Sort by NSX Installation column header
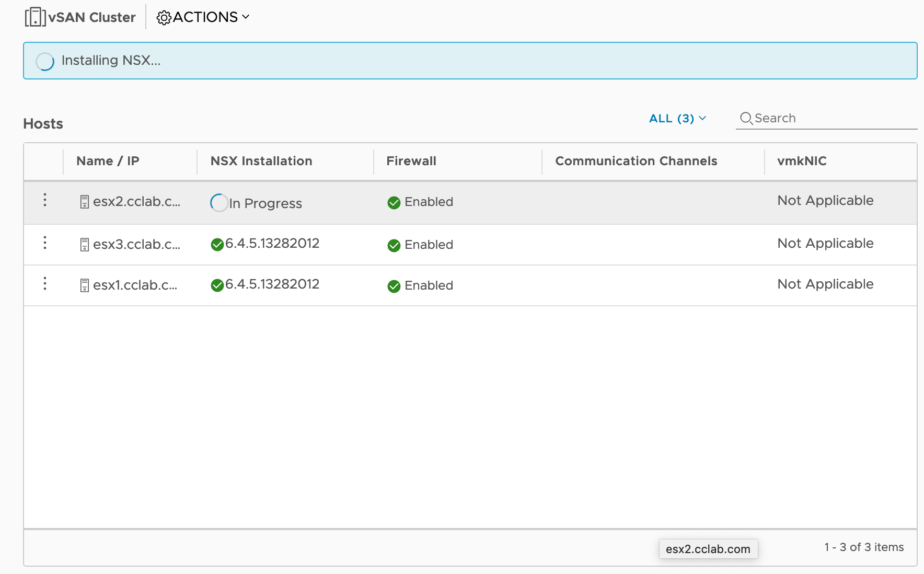 [x=261, y=161]
